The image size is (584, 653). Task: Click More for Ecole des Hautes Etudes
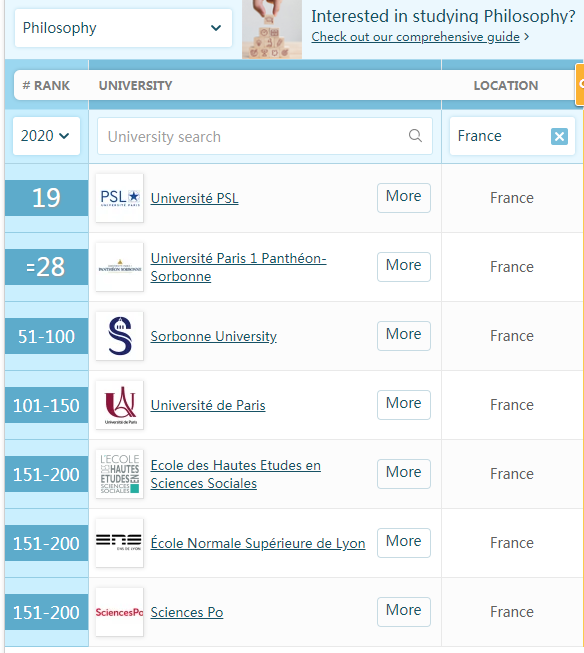point(404,474)
